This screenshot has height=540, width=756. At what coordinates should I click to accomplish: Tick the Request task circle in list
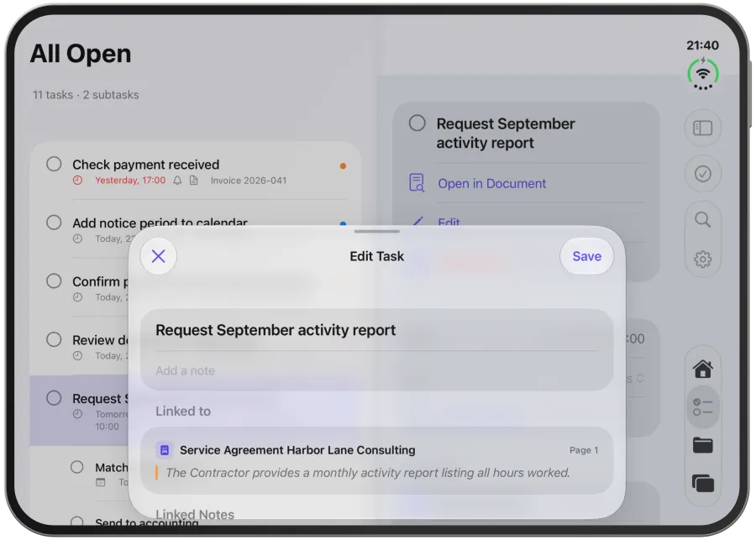click(x=54, y=398)
